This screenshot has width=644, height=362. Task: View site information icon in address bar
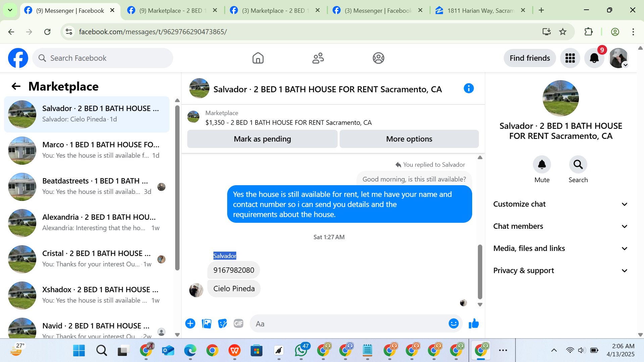pos(69,32)
